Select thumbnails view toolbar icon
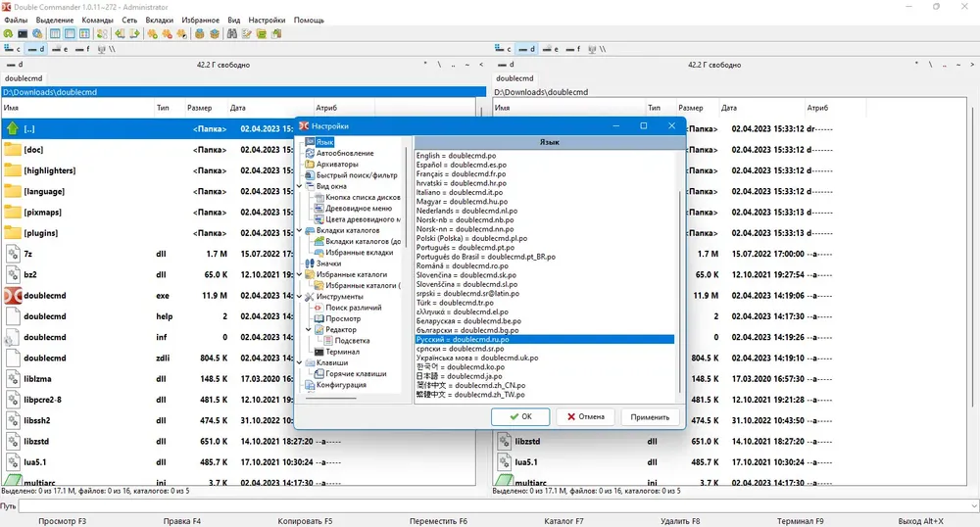The width and height of the screenshot is (980, 527). click(x=84, y=33)
